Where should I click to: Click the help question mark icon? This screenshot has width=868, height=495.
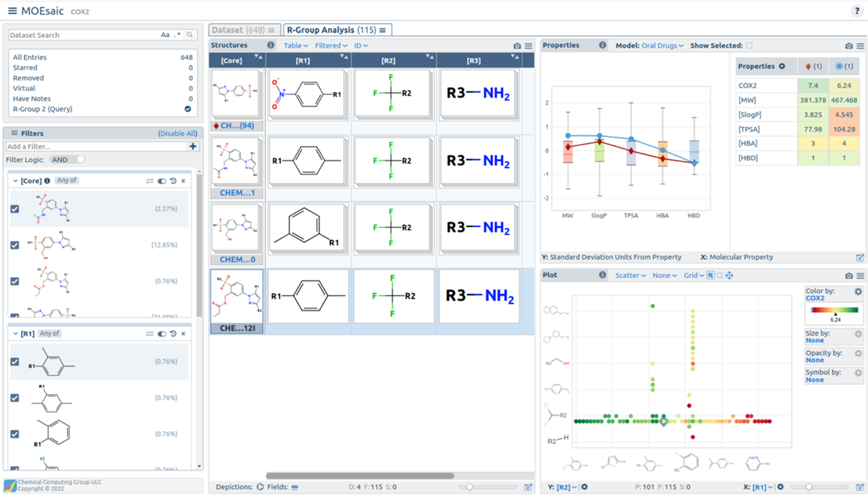[x=857, y=11]
